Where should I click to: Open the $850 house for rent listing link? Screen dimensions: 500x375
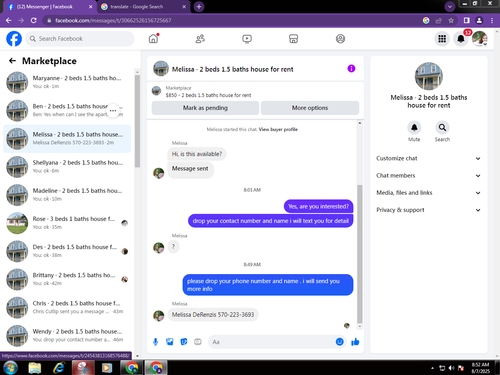[x=208, y=95]
